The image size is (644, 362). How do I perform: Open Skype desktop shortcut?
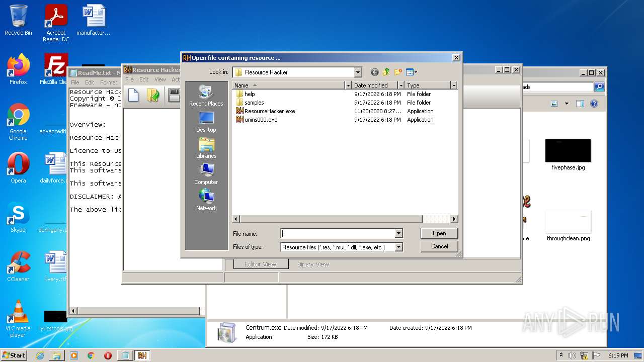18,217
